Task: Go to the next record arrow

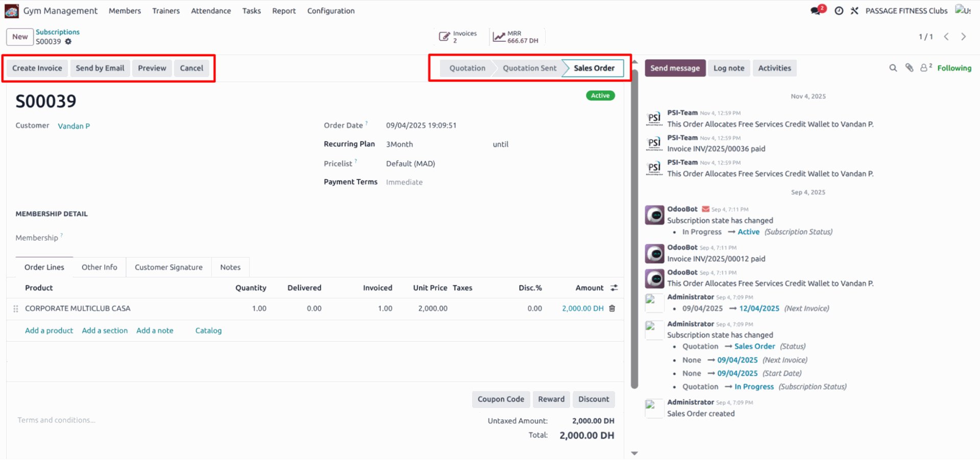Action: 964,37
